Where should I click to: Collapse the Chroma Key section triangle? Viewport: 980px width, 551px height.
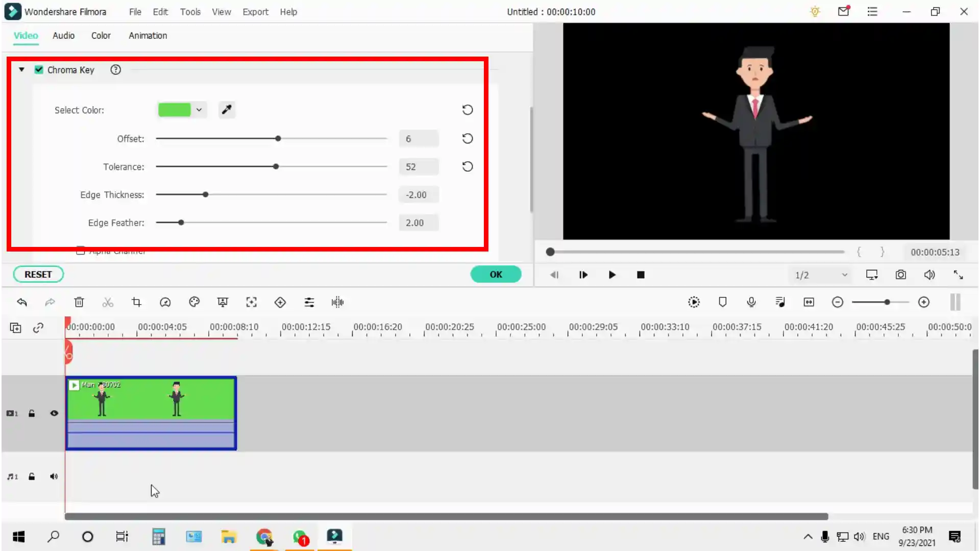click(21, 69)
